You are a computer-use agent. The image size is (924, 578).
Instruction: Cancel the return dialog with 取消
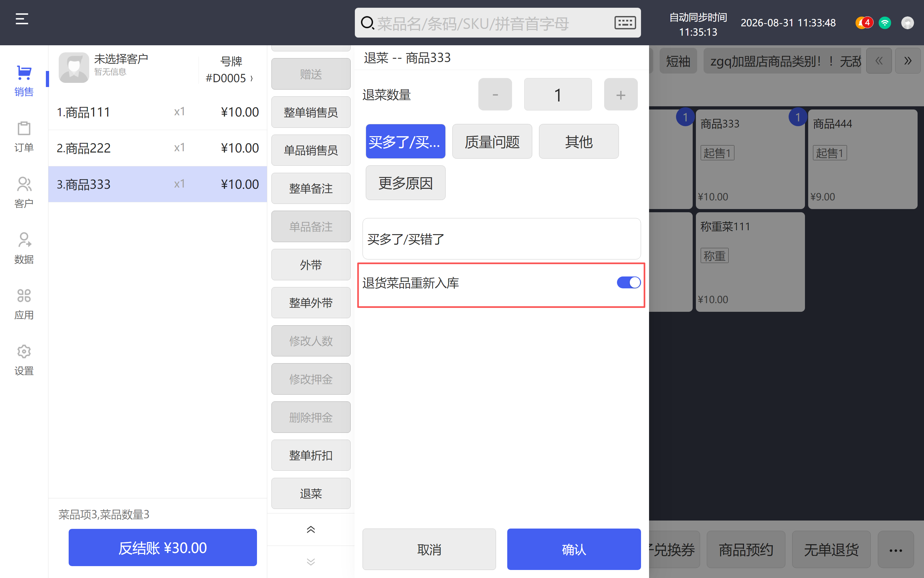pyautogui.click(x=429, y=549)
